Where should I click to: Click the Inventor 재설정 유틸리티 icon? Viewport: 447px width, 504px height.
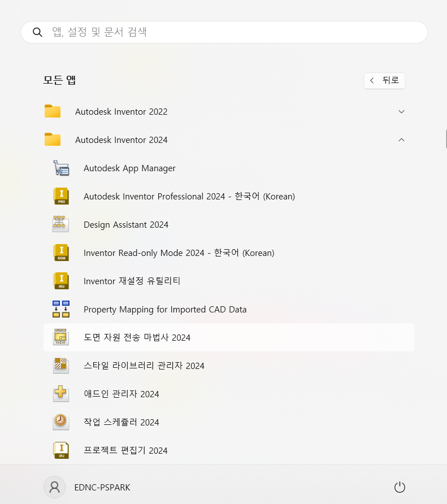click(61, 281)
